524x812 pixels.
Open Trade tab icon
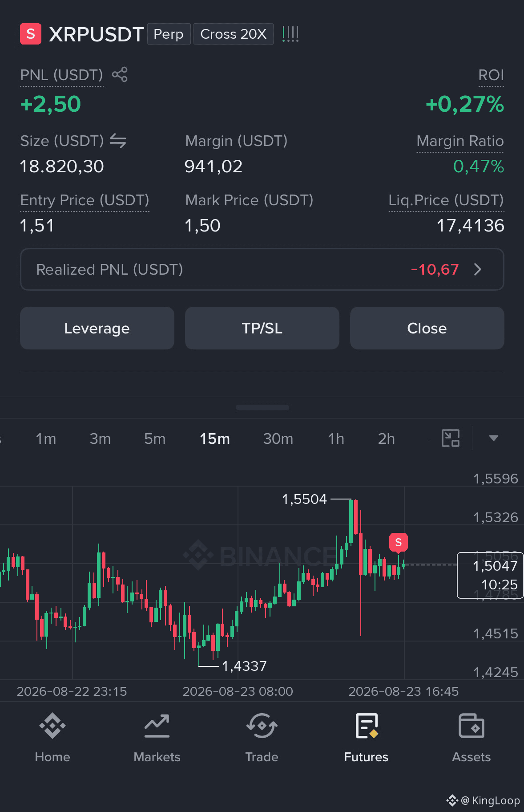click(262, 726)
